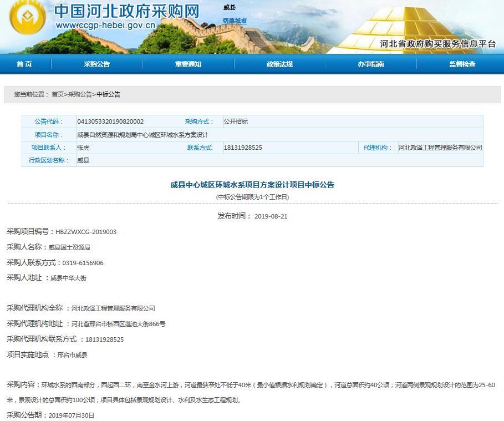Open the 办事指南 navigation item
Image resolution: width=504 pixels, height=421 pixels.
pos(370,64)
